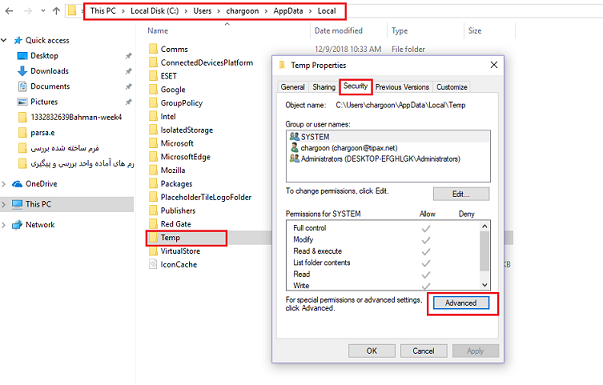
Task: Select the Microsoft folder icon
Action: tap(153, 143)
